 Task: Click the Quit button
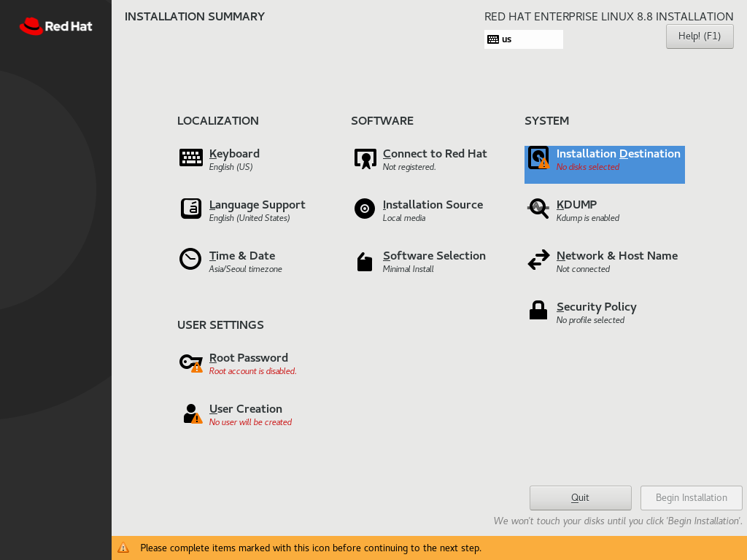[x=580, y=497]
